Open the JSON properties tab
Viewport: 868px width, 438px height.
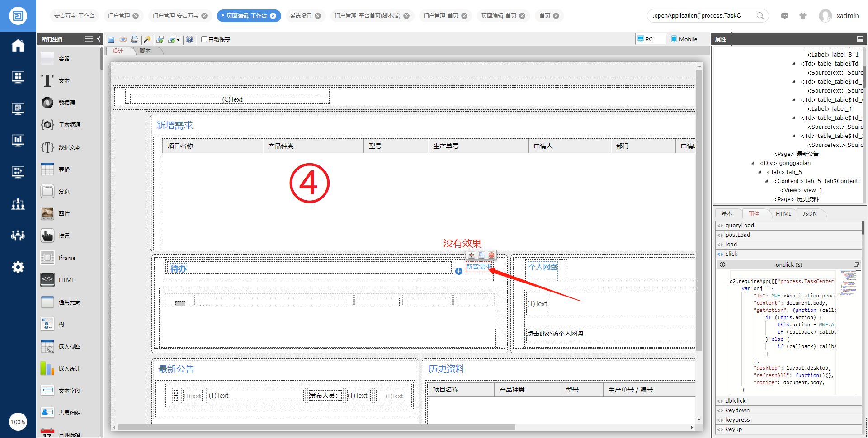(x=810, y=214)
